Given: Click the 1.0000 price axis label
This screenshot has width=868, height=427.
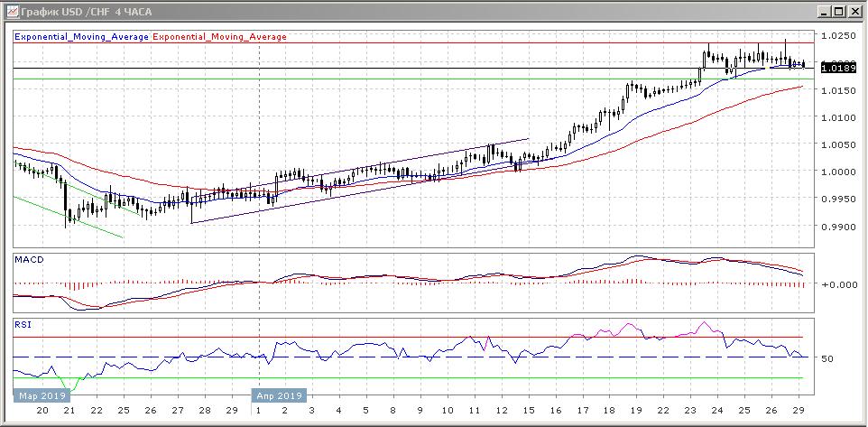Looking at the screenshot, I should click(838, 172).
